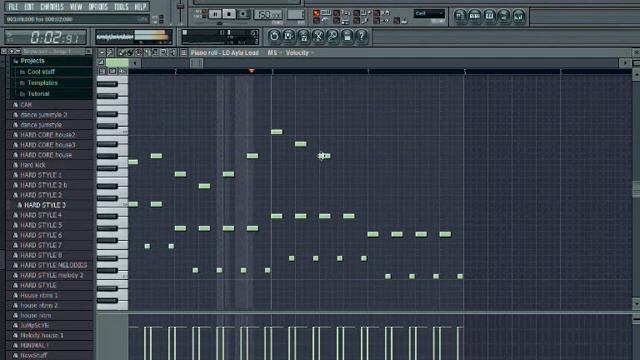Viewport: 640px width, 360px height.
Task: Click the scroll right arrow above the timeline
Action: coord(625,63)
